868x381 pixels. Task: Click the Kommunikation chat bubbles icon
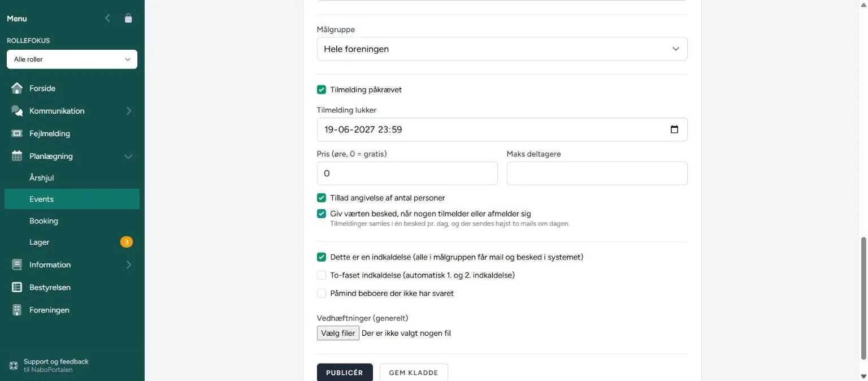(x=17, y=111)
